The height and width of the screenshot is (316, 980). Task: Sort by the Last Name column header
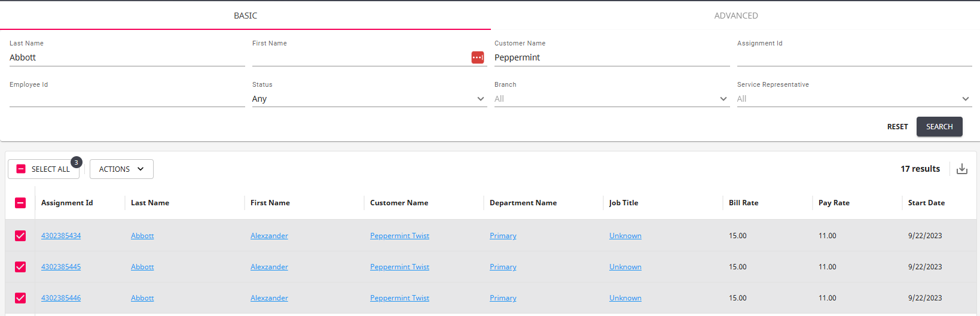[x=150, y=203]
